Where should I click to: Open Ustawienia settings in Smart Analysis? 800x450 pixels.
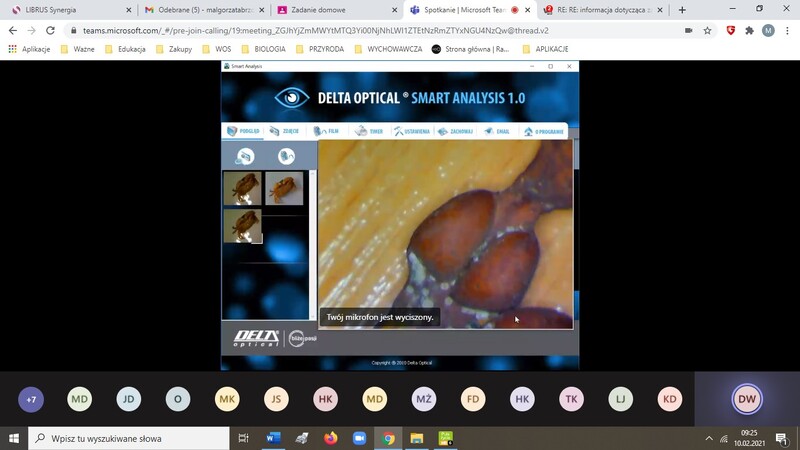(x=412, y=131)
